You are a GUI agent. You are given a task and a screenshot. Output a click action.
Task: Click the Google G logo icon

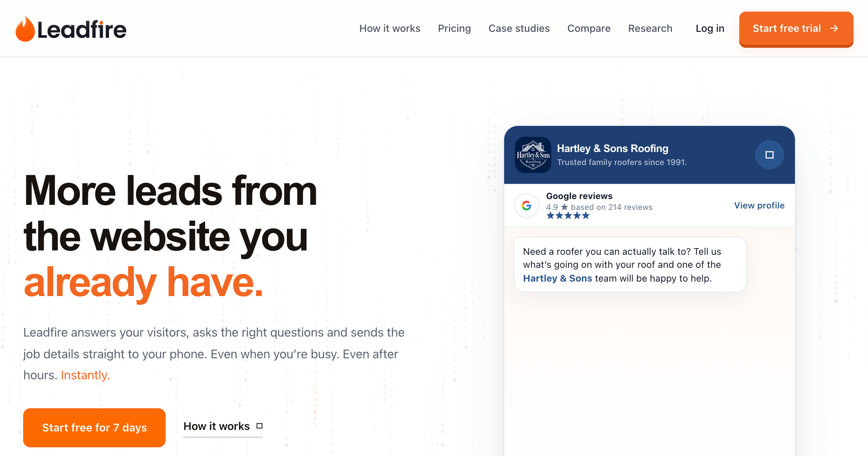[527, 206]
